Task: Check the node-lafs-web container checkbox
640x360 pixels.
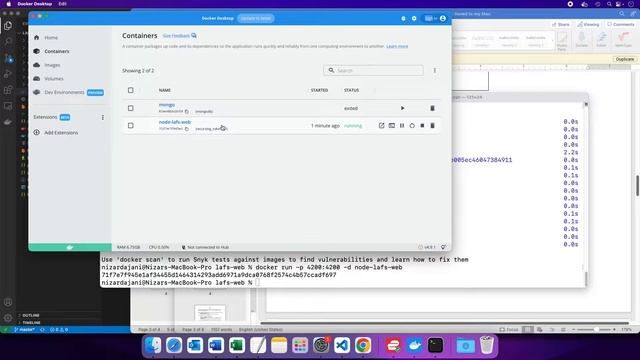Action: click(131, 126)
